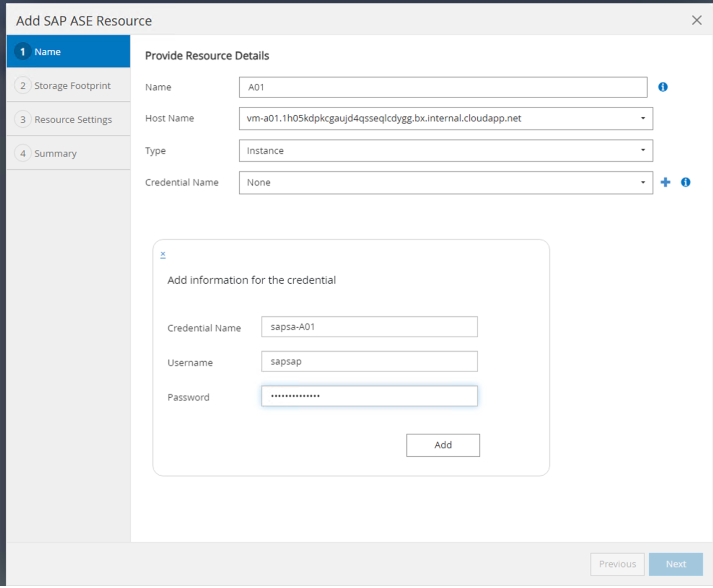Open the Type dropdown showing Instance
The width and height of the screenshot is (713, 588).
(x=643, y=151)
